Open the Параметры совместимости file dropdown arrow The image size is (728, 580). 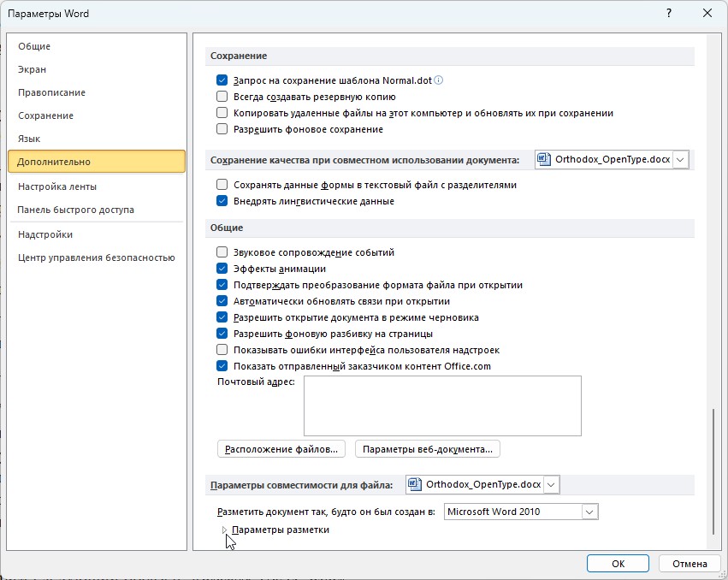[x=551, y=485]
